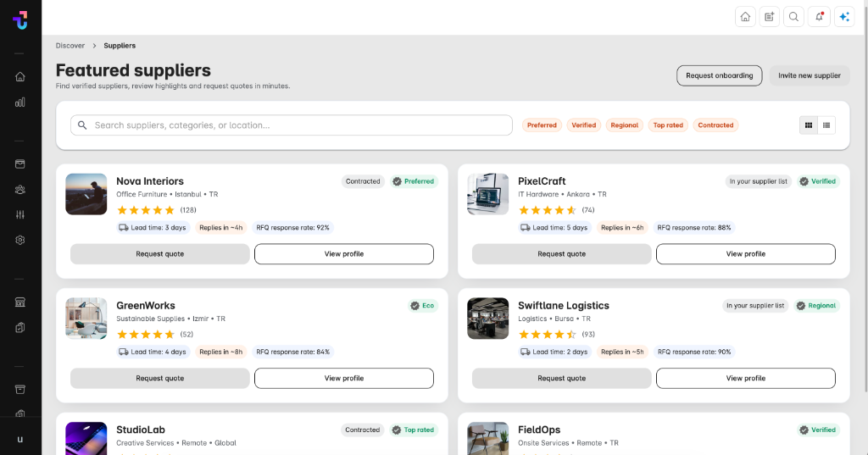868x455 pixels.
Task: Open the box/inbox icon in the sidebar
Action: coord(20,164)
